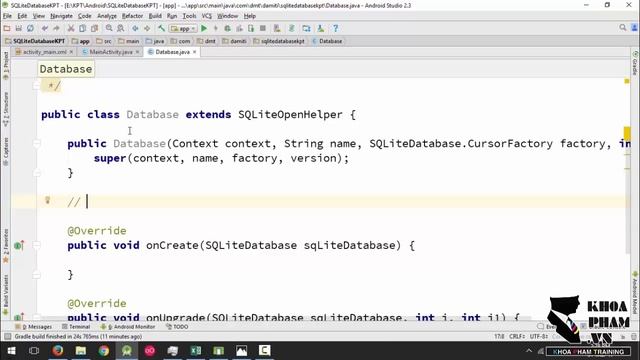The height and width of the screenshot is (360, 640).
Task: Open Help with the question mark icon
Action: click(336, 28)
